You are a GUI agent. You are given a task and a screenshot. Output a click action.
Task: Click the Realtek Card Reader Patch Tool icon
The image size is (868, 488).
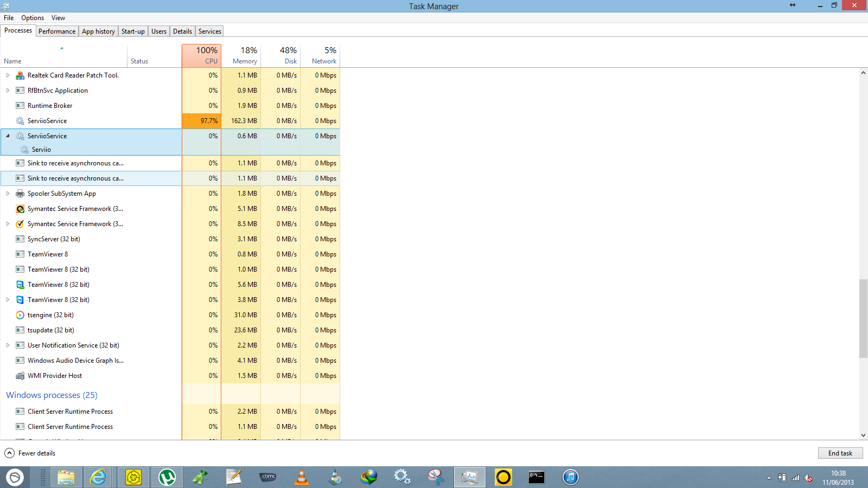click(20, 75)
